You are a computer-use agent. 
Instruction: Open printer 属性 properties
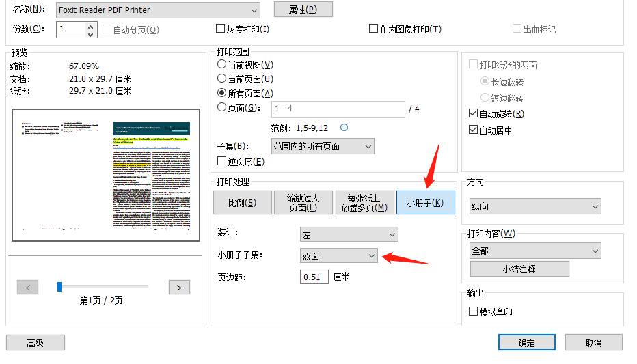point(303,10)
